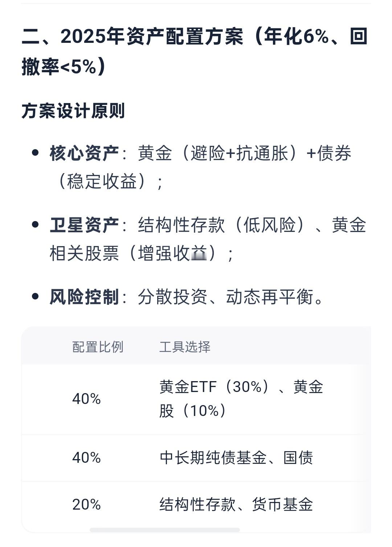Select the 工具选择 table column header
The width and height of the screenshot is (392, 547).
coord(185,347)
